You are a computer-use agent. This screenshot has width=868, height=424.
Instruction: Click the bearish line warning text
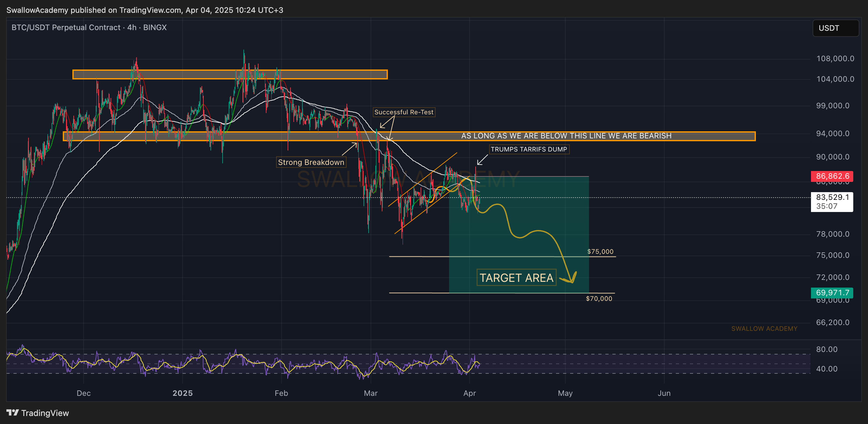[566, 136]
